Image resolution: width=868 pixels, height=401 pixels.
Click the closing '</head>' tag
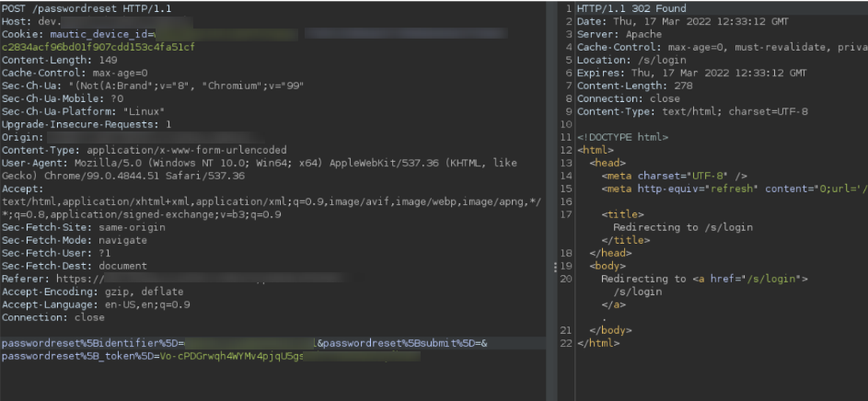[x=610, y=253]
